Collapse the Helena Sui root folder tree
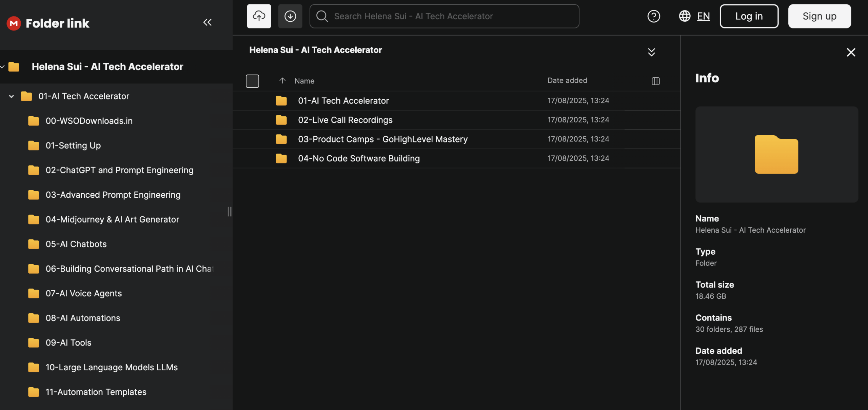 click(x=2, y=67)
